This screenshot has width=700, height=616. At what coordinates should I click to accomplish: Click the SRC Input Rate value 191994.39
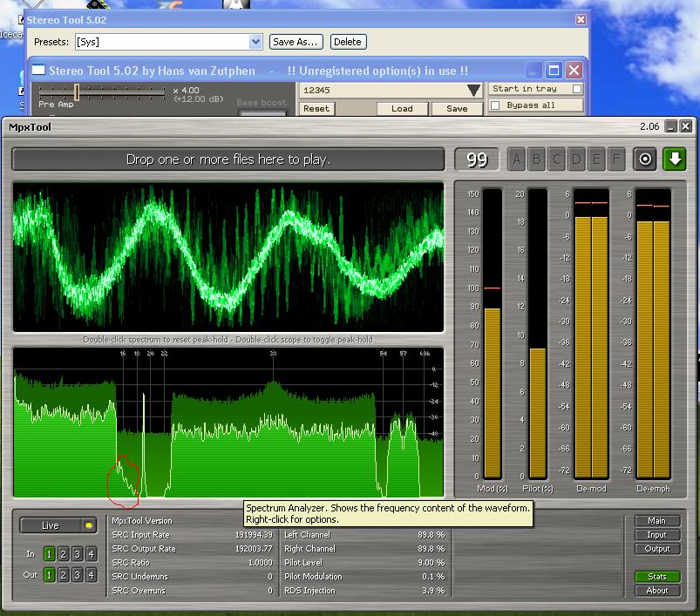[254, 534]
